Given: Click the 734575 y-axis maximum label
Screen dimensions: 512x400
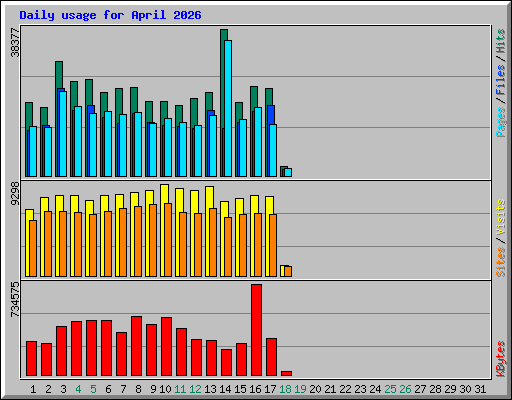Looking at the screenshot, I should click(15, 300).
